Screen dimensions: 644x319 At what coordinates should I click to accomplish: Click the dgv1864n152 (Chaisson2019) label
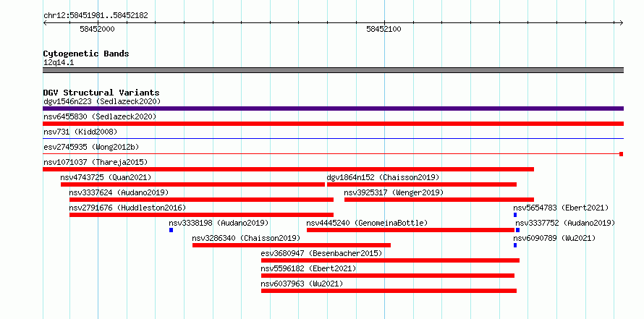(383, 177)
